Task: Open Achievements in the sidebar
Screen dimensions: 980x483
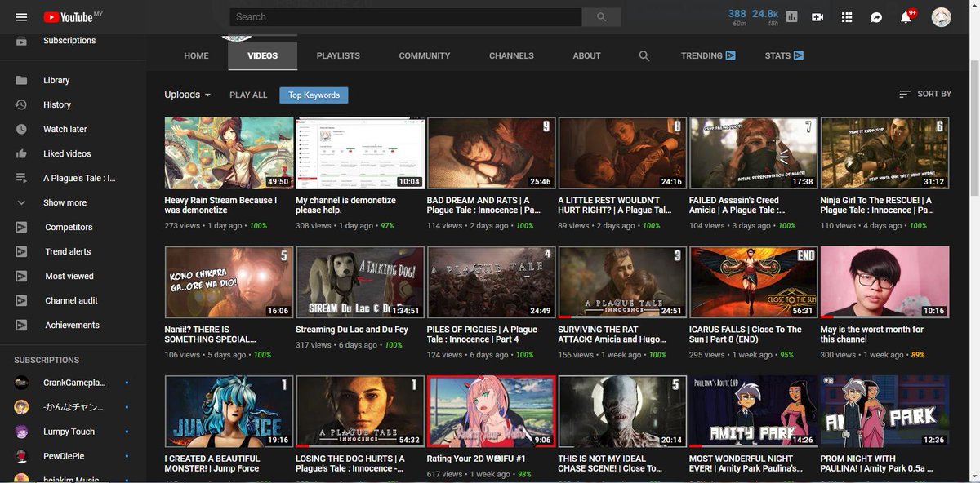Action: pyautogui.click(x=73, y=325)
